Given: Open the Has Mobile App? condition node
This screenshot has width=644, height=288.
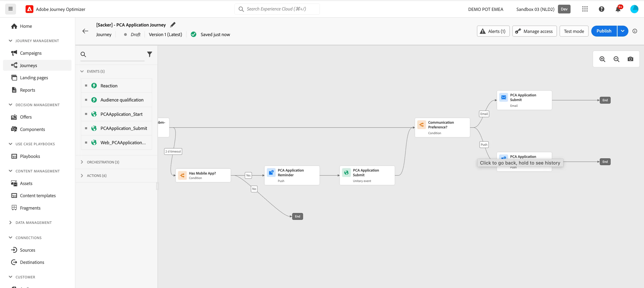Looking at the screenshot, I should tap(203, 175).
